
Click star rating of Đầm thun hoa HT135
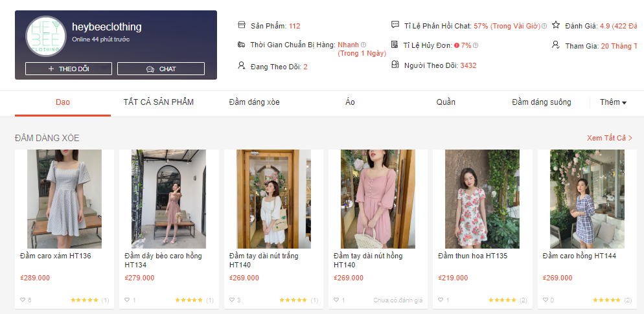tap(502, 300)
